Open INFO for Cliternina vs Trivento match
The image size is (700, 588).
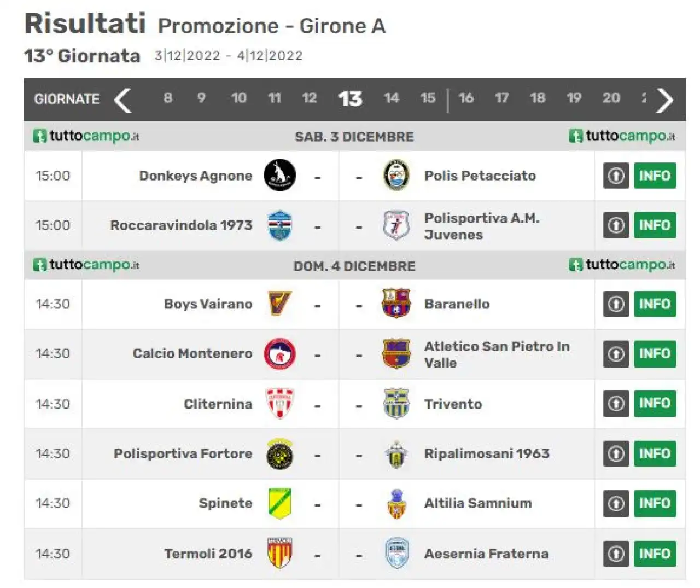tap(655, 403)
